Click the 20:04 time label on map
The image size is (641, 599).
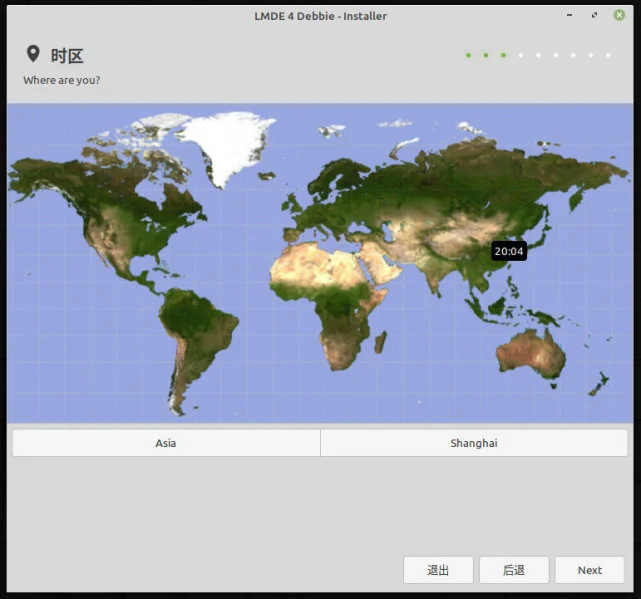[509, 251]
